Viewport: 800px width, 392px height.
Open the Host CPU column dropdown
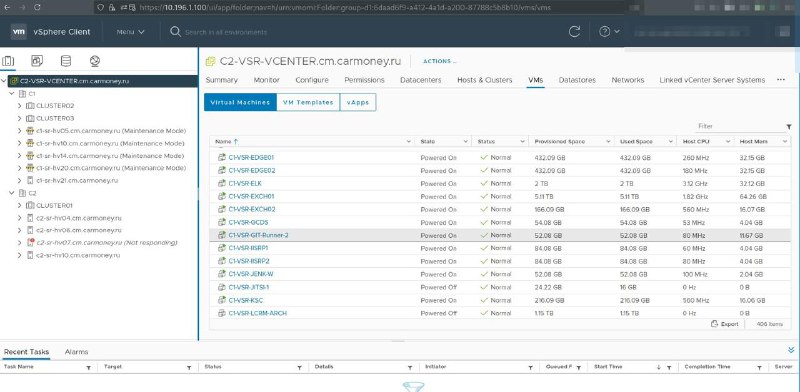[x=728, y=141]
